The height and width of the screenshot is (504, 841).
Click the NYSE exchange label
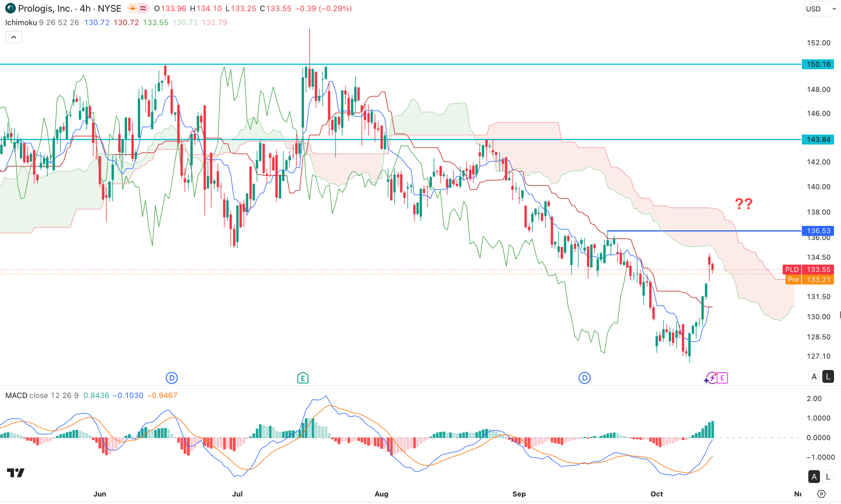(110, 8)
